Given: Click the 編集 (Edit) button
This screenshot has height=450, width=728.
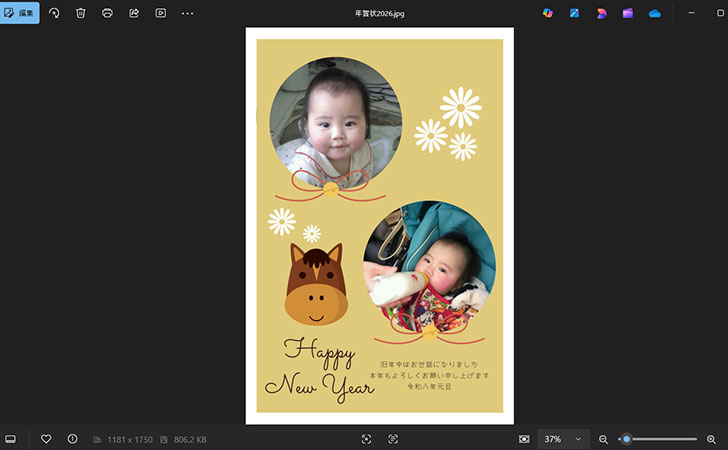Looking at the screenshot, I should (20, 13).
